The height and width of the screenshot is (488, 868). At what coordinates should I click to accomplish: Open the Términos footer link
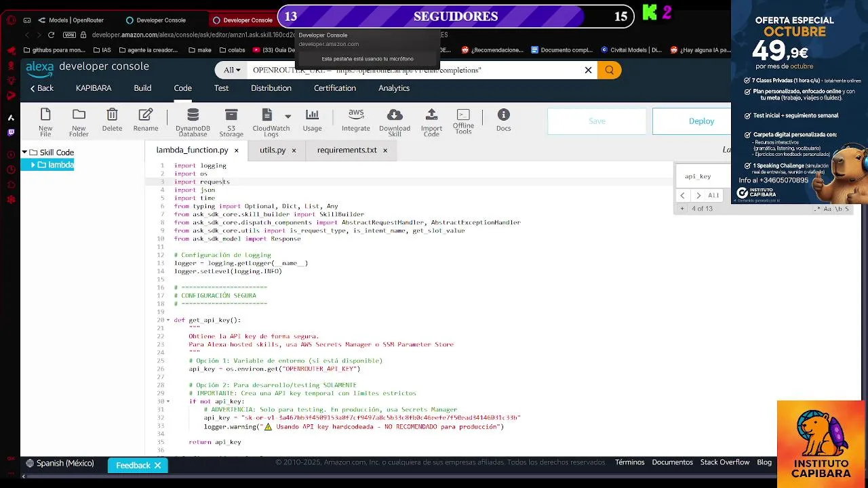630,462
